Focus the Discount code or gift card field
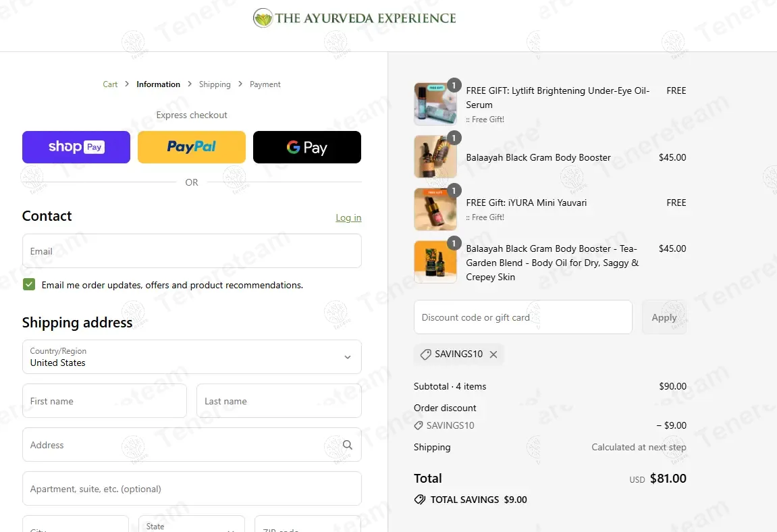The width and height of the screenshot is (777, 532). 523,317
